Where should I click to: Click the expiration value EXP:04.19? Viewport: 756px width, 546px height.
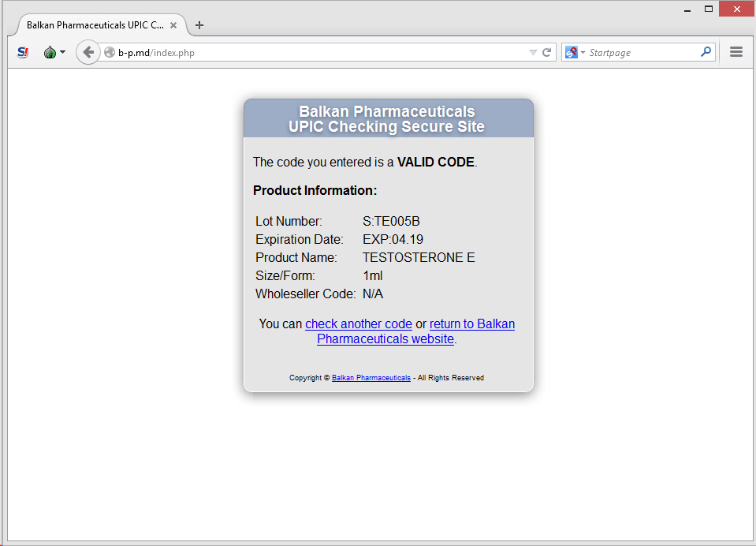click(x=393, y=239)
